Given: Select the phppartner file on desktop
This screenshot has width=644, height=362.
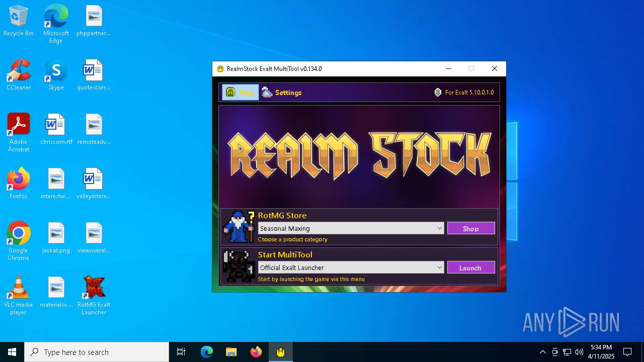Looking at the screenshot, I should 94,21.
